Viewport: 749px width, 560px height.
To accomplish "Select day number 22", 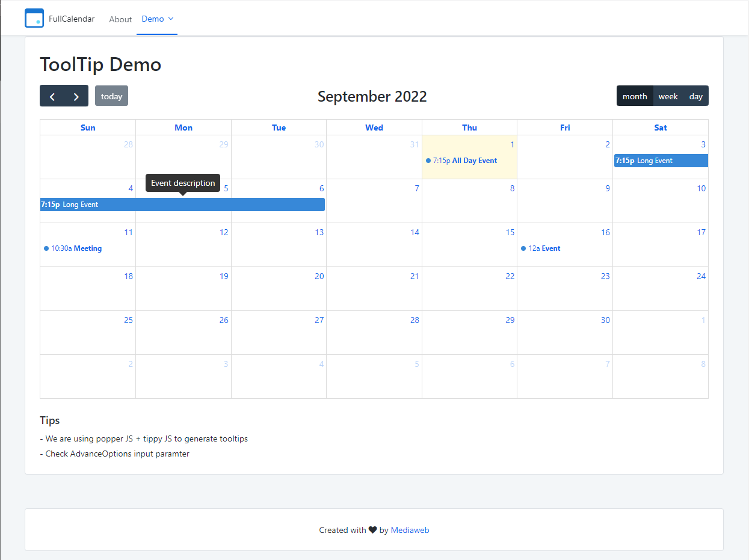I will click(x=510, y=276).
